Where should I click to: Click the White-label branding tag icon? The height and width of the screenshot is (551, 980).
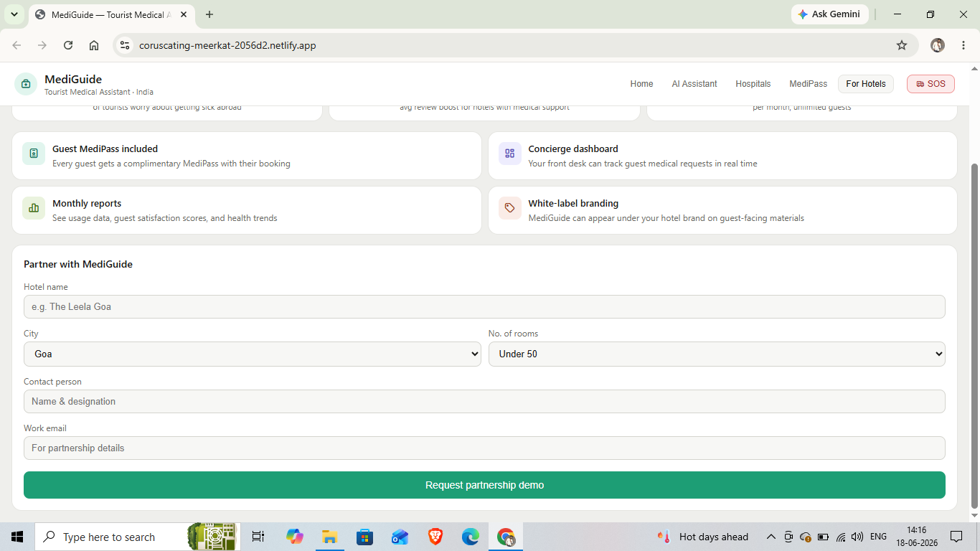(x=510, y=208)
